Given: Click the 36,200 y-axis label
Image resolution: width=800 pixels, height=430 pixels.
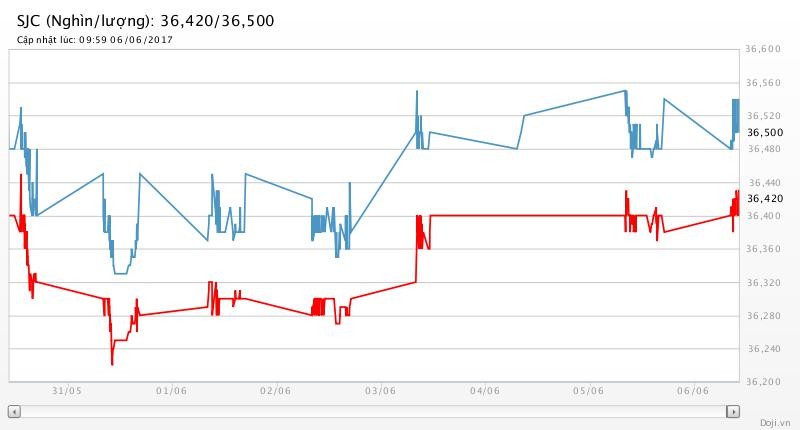Looking at the screenshot, I should point(764,382).
